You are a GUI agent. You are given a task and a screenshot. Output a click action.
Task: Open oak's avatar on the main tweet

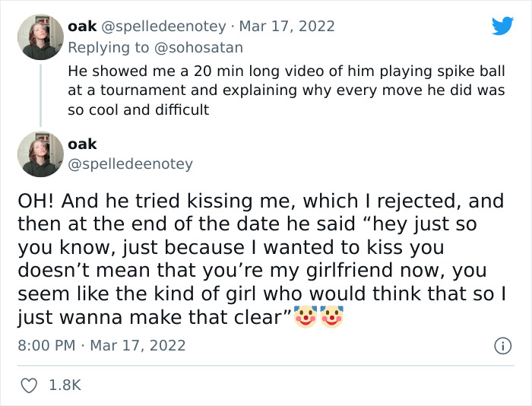40,154
